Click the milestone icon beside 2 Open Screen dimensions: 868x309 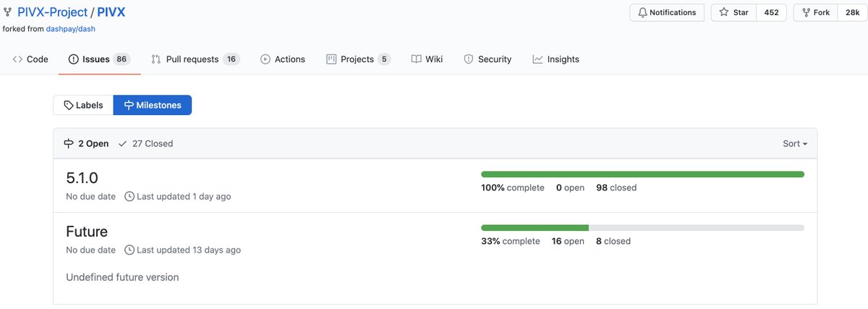click(69, 143)
